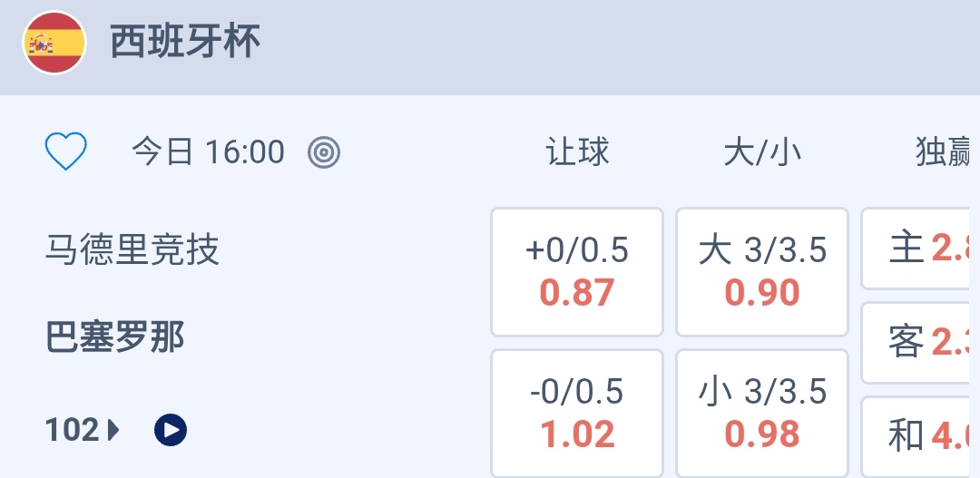Select the 让球 column header
The image size is (980, 478).
point(578,152)
